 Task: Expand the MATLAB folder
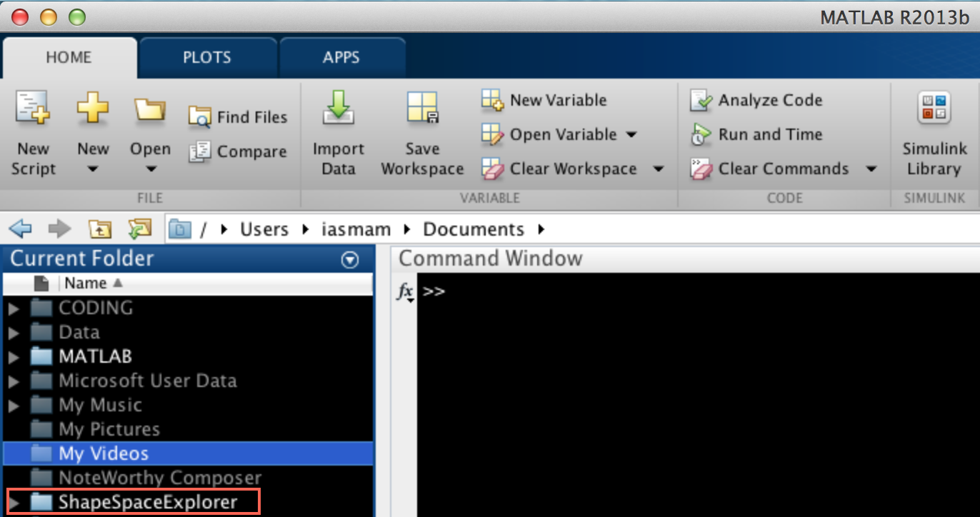coord(14,357)
